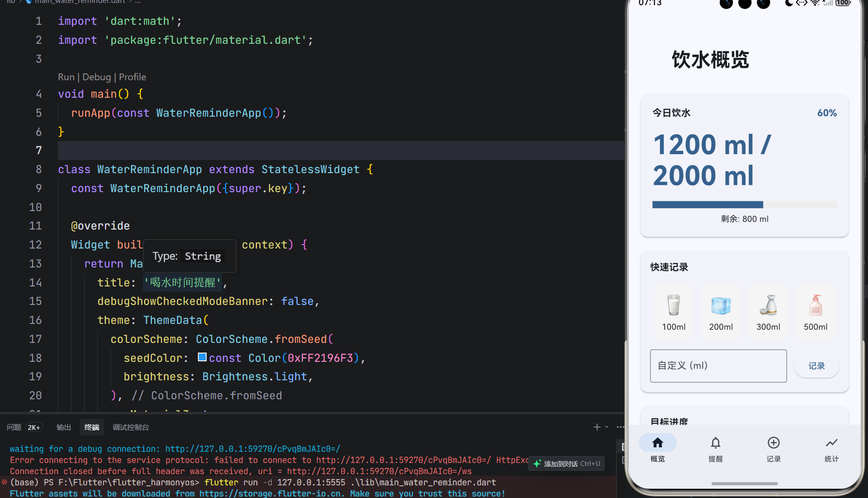Click the WaterReminderApp class name on line 8

click(x=149, y=169)
